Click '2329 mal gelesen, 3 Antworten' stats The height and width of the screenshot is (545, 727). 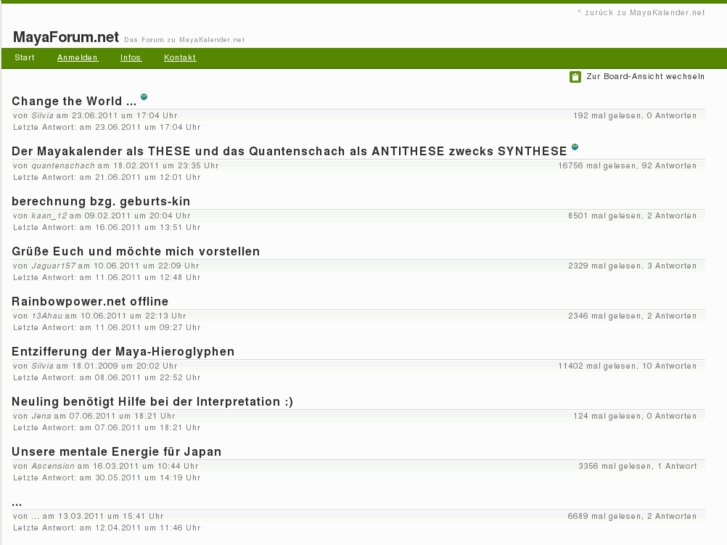pyautogui.click(x=632, y=266)
